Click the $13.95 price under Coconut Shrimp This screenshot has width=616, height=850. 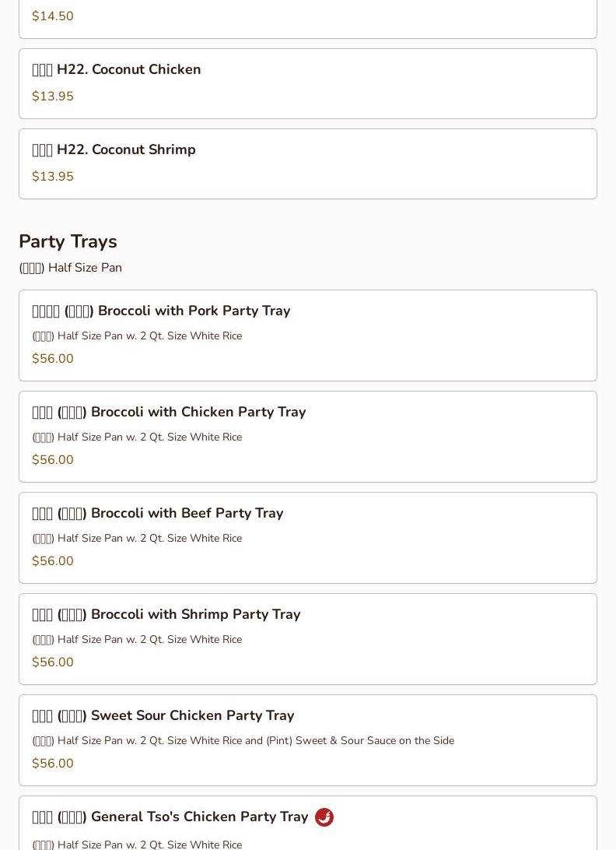pos(53,177)
